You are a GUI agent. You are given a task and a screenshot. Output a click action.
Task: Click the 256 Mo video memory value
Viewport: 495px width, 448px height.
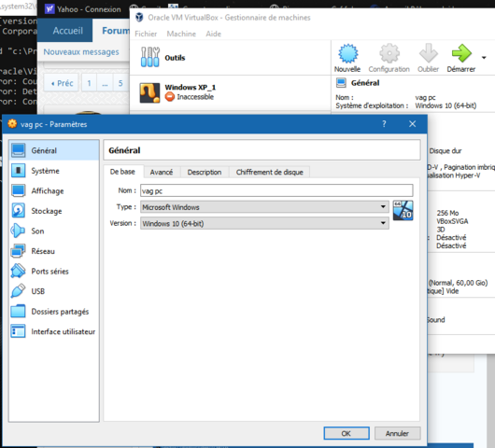[x=447, y=213]
